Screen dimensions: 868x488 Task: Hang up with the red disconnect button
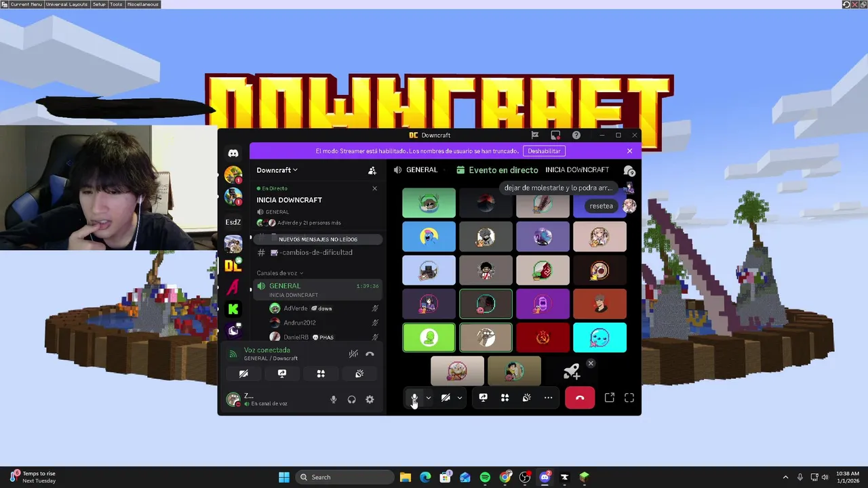(580, 398)
